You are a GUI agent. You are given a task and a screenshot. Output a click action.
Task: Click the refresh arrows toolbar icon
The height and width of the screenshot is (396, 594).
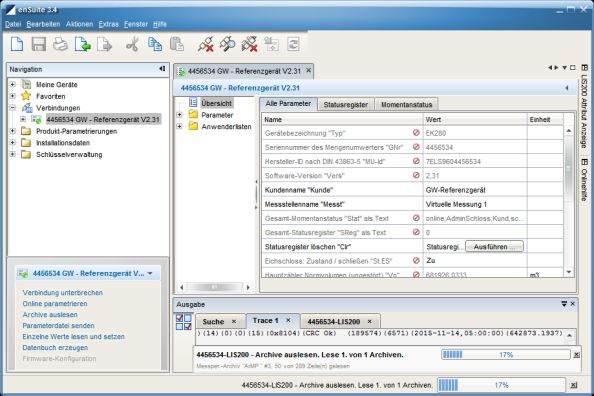[293, 44]
